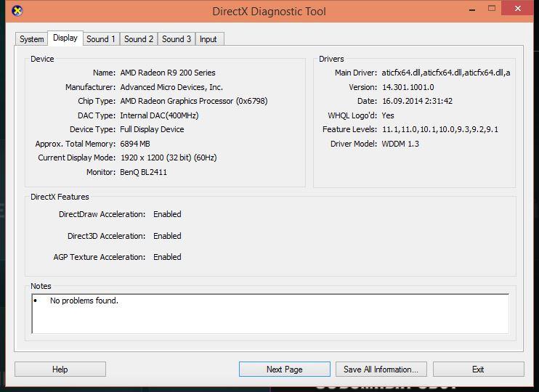The height and width of the screenshot is (392, 539).
Task: Select the text 'No problems found.'
Action: pos(84,301)
